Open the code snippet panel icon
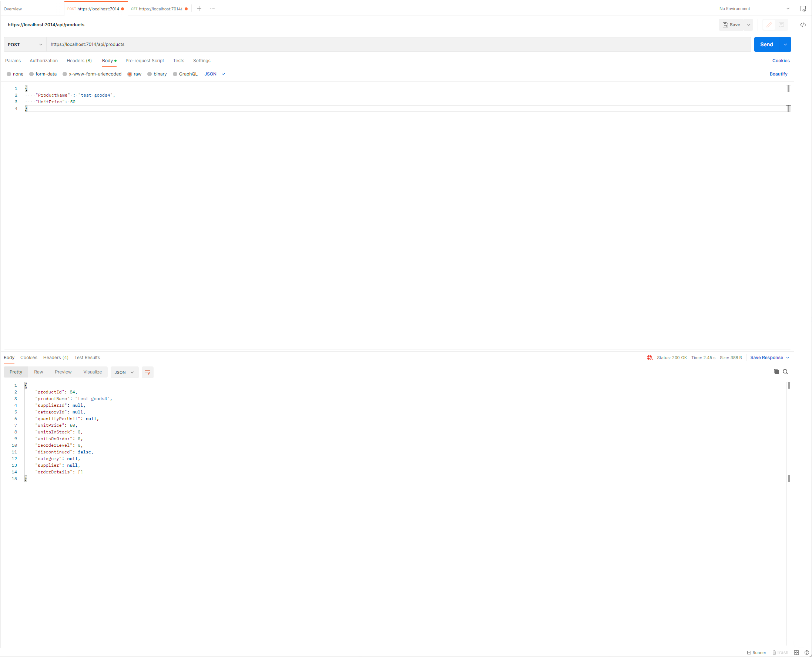The height and width of the screenshot is (657, 812). pos(803,25)
